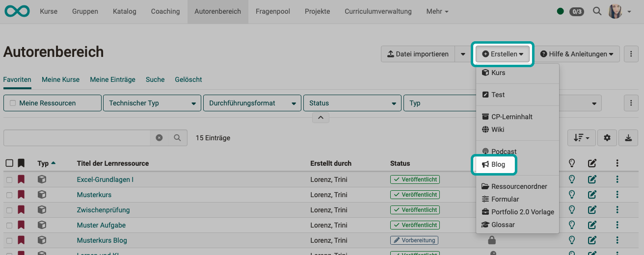Open the Status filter dropdown

pyautogui.click(x=352, y=103)
